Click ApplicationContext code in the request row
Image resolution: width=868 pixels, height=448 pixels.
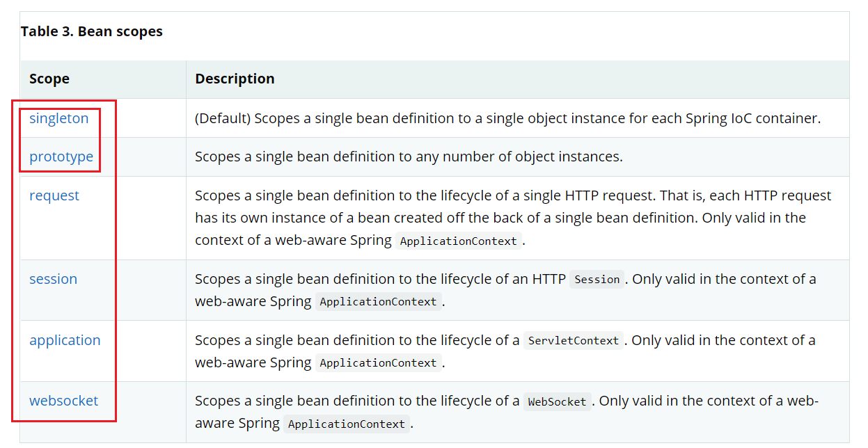(x=458, y=241)
